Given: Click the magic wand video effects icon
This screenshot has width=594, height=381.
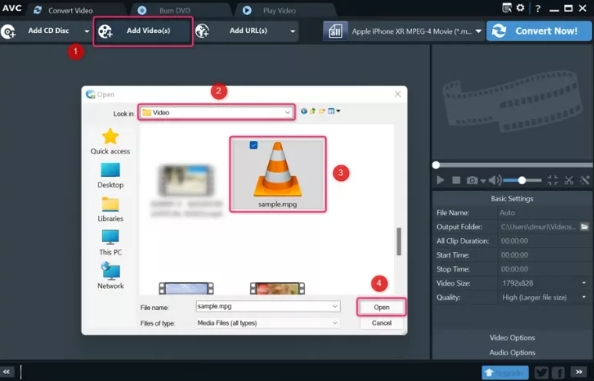Looking at the screenshot, I should click(x=585, y=180).
